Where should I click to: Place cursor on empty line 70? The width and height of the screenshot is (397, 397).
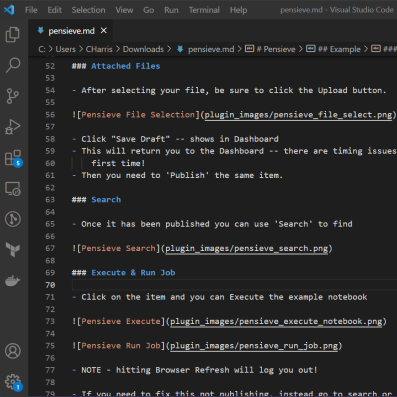233,285
